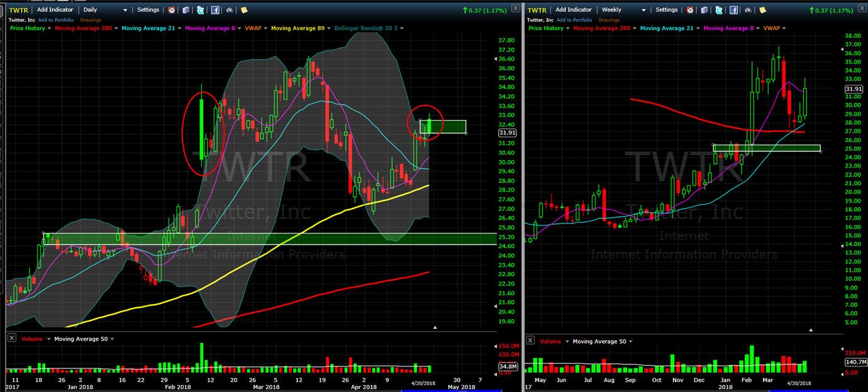Image resolution: width=868 pixels, height=392 pixels.
Task: Click the small green highlighted rectangle near 32.40
Action: tap(443, 127)
